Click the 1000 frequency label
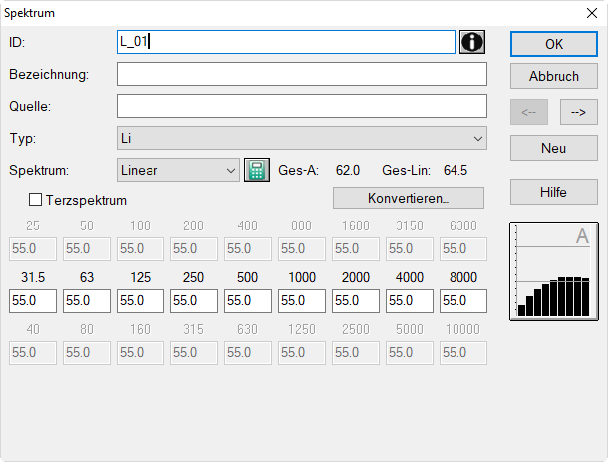The image size is (608, 462). (x=302, y=277)
